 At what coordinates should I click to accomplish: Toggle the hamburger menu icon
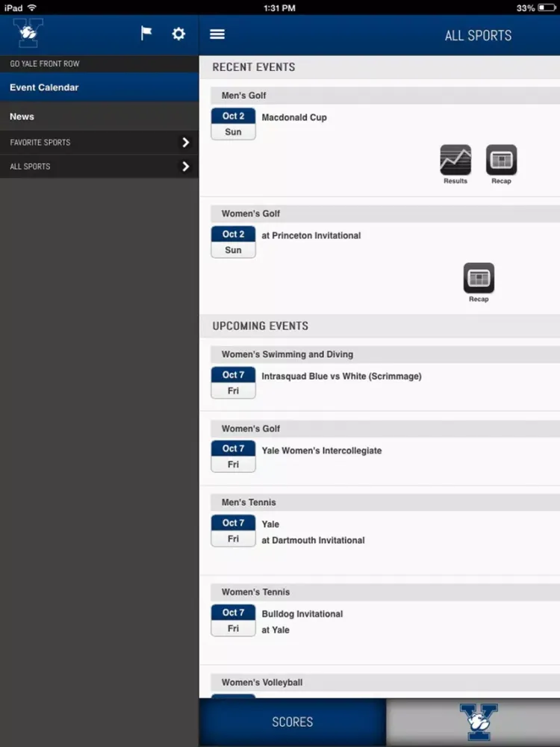point(217,34)
